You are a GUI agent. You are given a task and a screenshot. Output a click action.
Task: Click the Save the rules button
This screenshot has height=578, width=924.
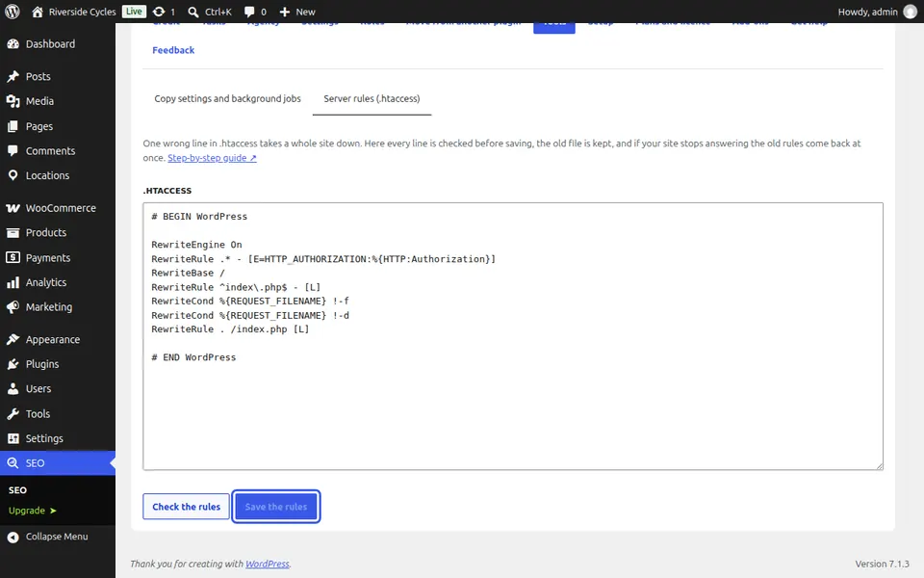tap(276, 507)
